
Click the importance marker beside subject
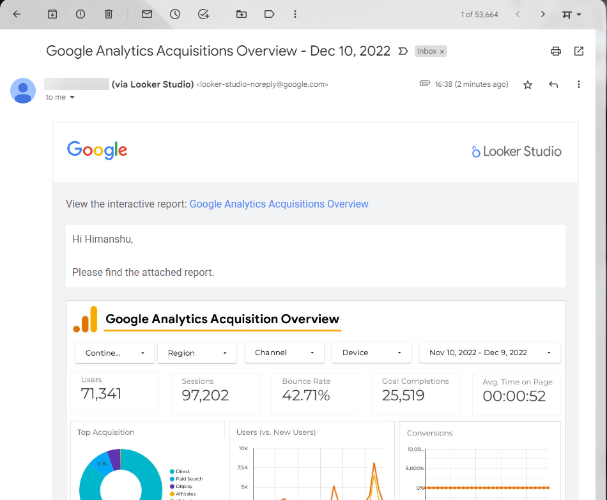click(x=403, y=51)
